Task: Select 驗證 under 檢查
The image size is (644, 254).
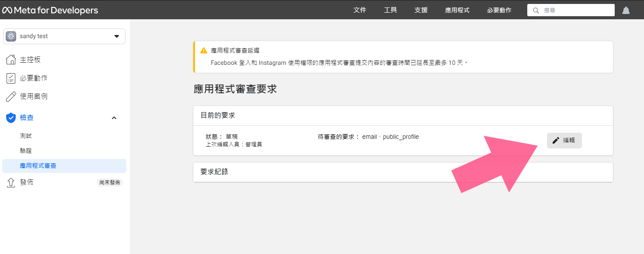Action: 26,151
